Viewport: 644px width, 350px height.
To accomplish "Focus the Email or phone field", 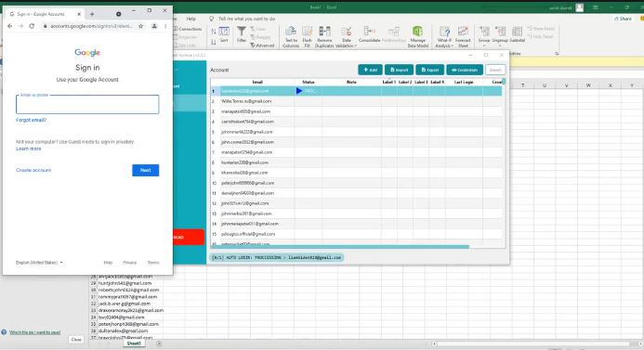I will (87, 104).
